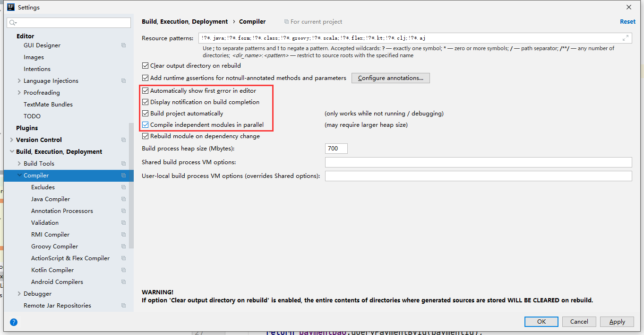Open the Plugins settings page
644x335 pixels.
coord(27,128)
